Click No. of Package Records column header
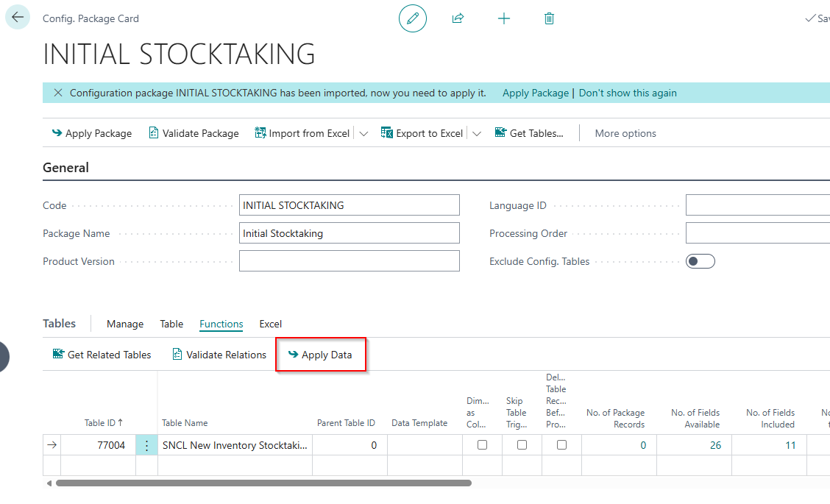The image size is (830, 504). click(615, 418)
